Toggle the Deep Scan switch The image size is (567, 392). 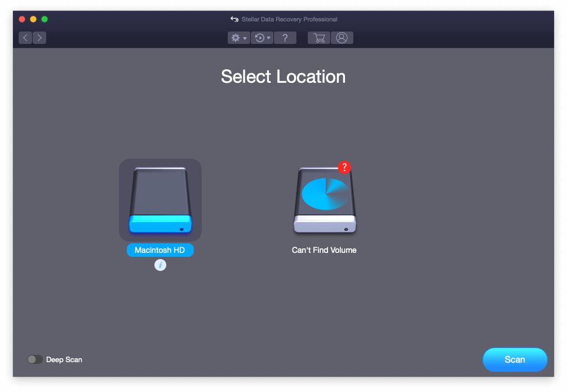tap(35, 359)
